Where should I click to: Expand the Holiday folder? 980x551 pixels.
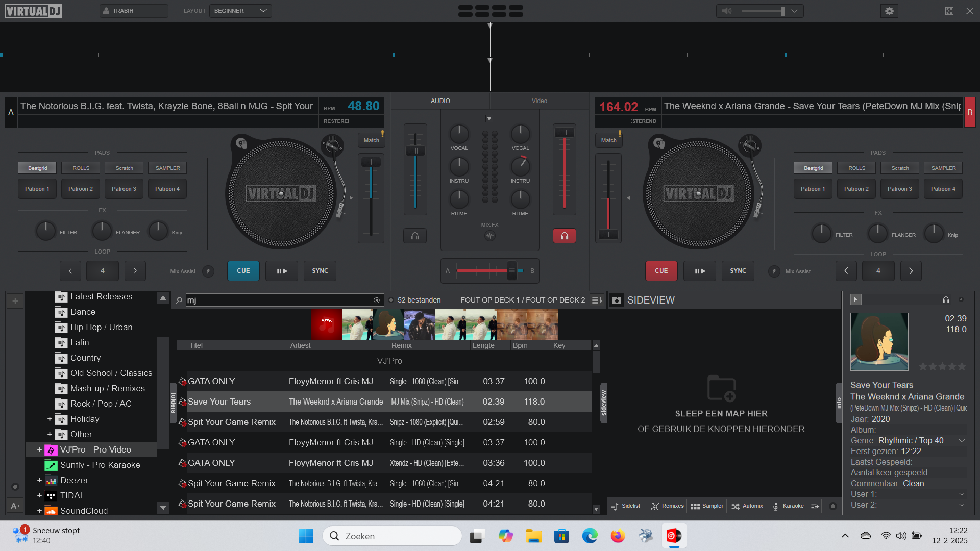click(50, 419)
